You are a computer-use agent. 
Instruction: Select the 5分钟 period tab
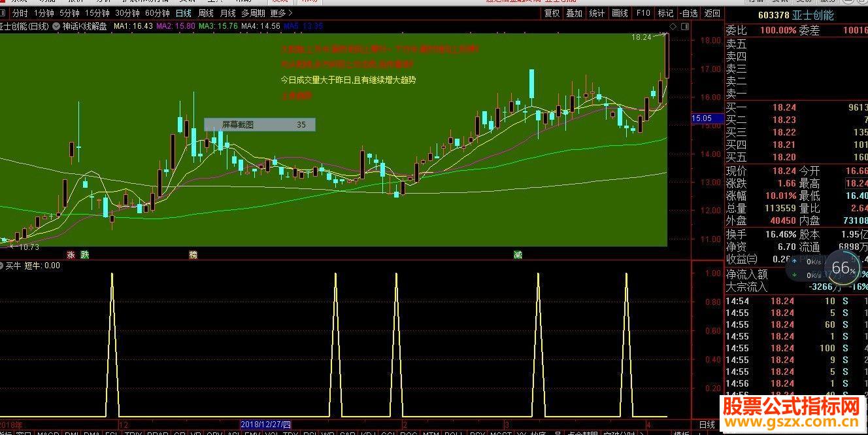[69, 13]
